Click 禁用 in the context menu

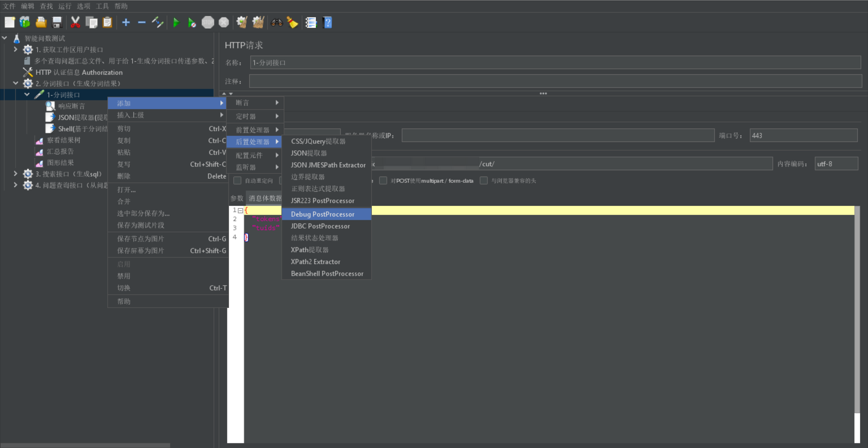pyautogui.click(x=168, y=276)
